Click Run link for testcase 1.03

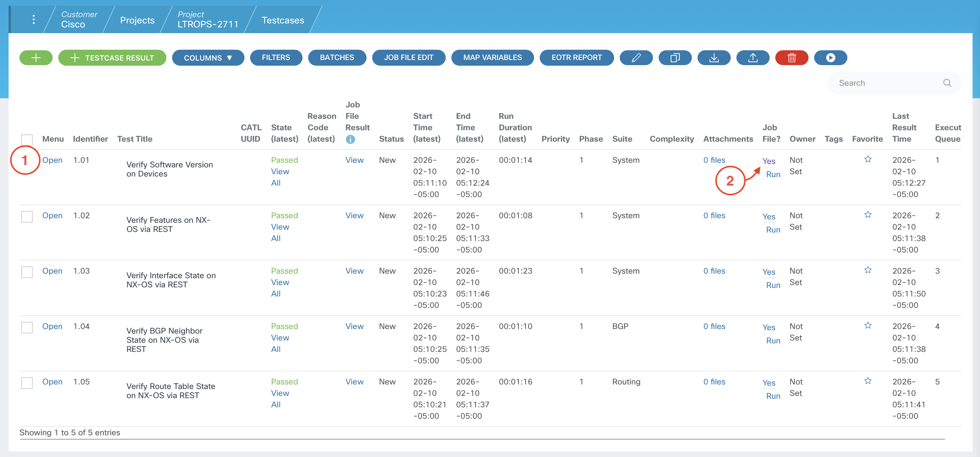coord(773,285)
